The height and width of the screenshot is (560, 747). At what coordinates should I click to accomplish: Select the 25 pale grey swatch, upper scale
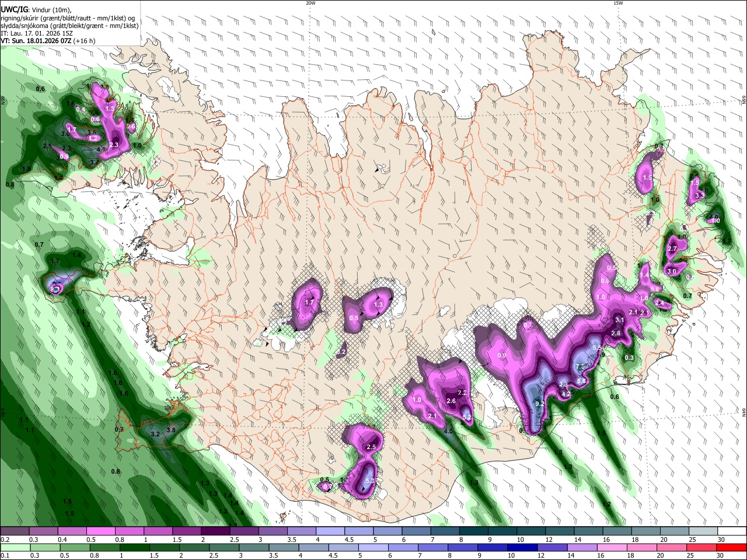[x=703, y=531]
